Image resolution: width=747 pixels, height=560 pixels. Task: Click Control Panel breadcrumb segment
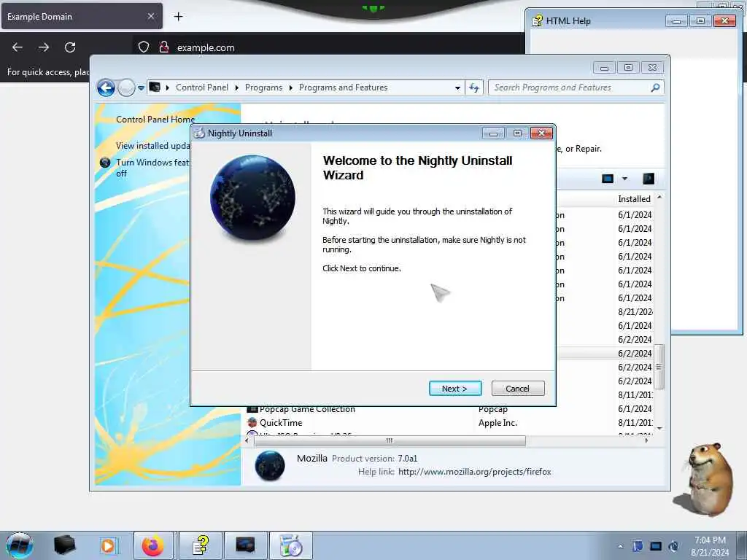(x=201, y=87)
